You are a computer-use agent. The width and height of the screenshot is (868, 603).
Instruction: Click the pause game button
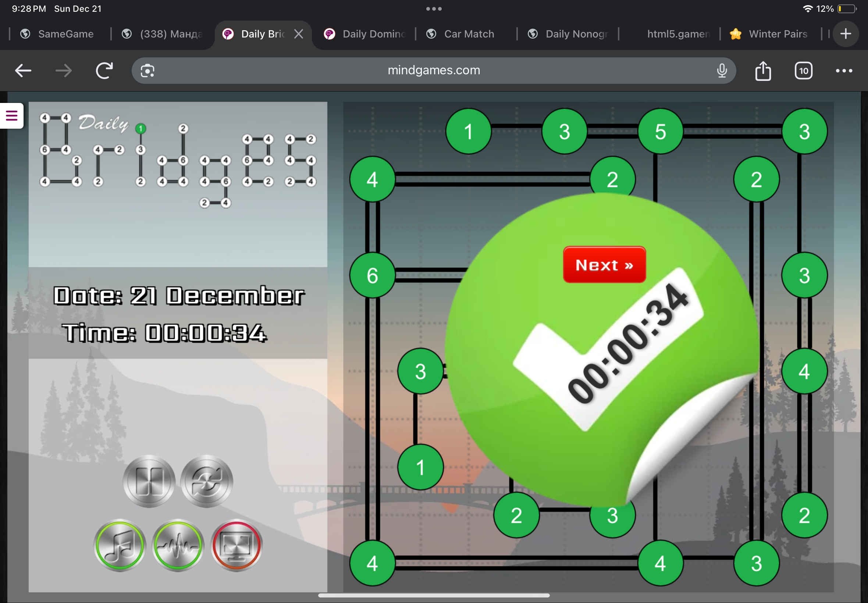tap(149, 481)
